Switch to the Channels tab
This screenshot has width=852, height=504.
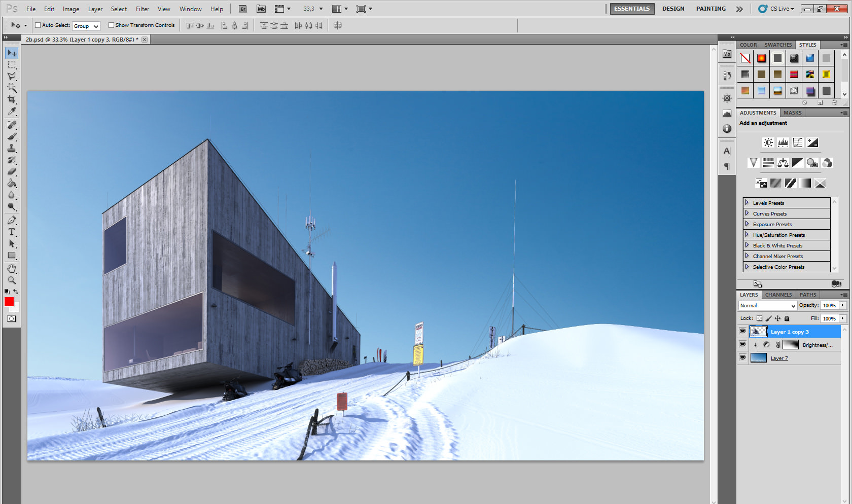coord(778,295)
